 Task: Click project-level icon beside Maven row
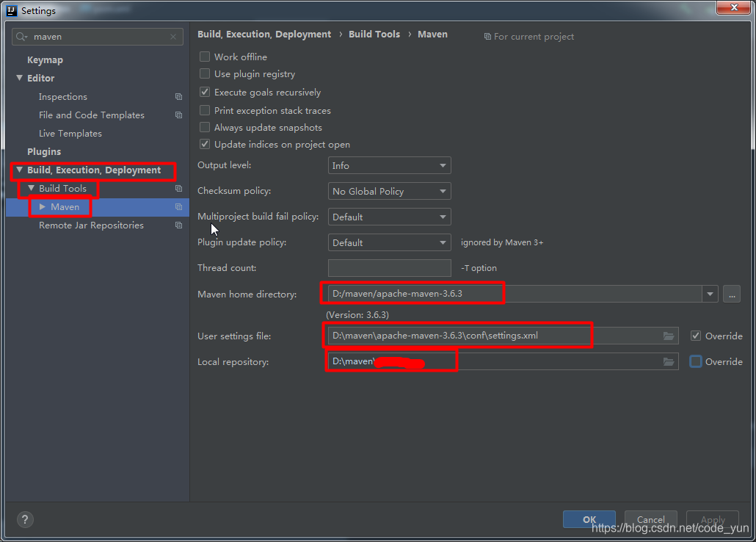179,206
